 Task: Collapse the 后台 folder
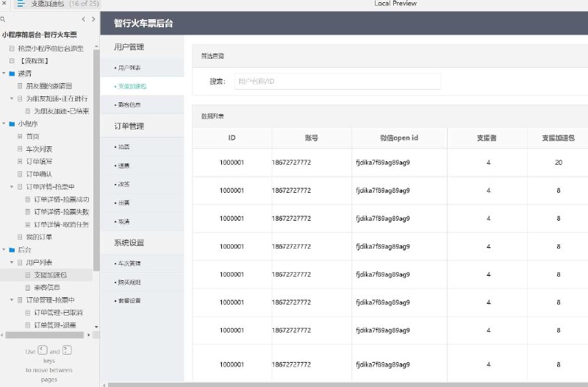pyautogui.click(x=4, y=249)
